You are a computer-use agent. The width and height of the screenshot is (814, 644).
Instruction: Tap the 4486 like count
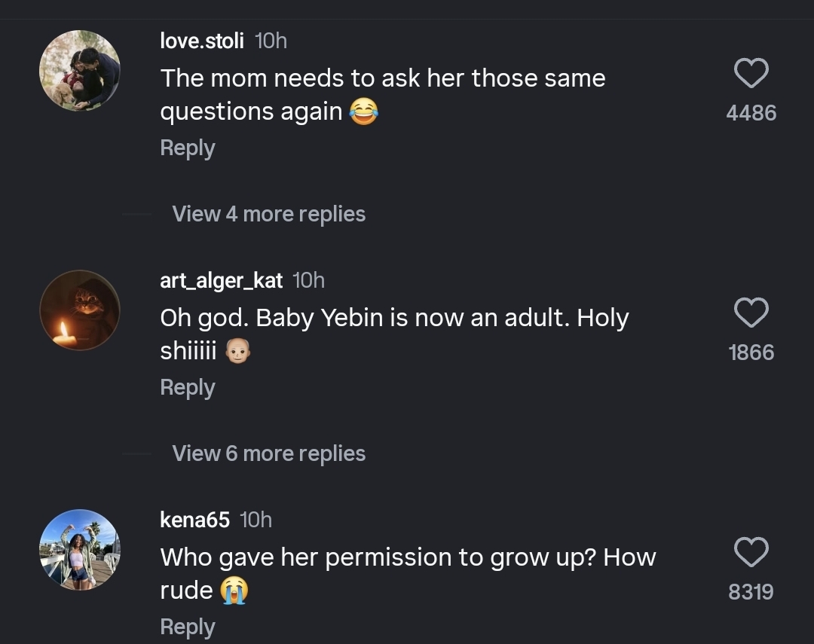(x=751, y=113)
